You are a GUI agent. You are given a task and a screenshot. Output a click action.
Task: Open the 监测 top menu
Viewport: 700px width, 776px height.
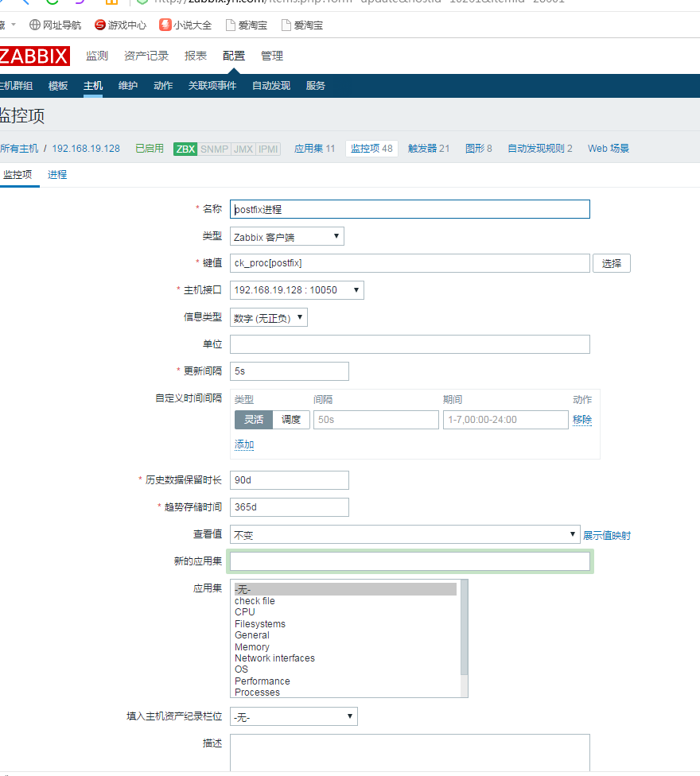[x=97, y=56]
